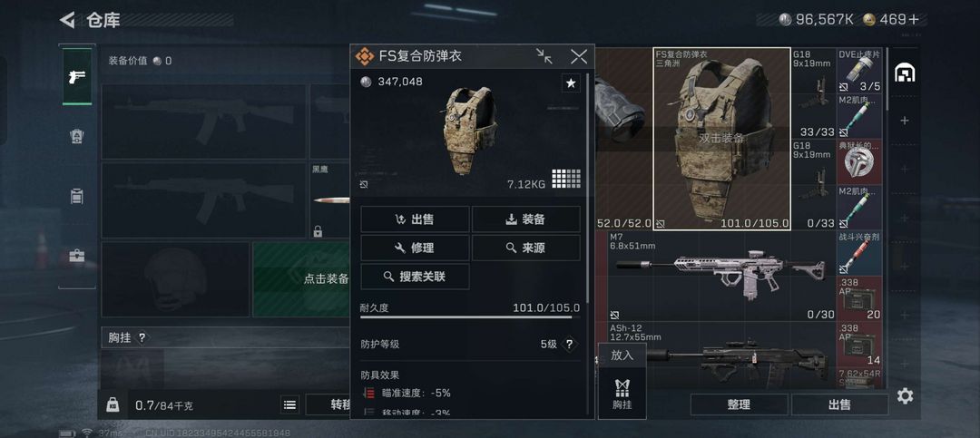Open the backpack tab in left sidebar
Screen dimensions: 980x438
tap(77, 136)
